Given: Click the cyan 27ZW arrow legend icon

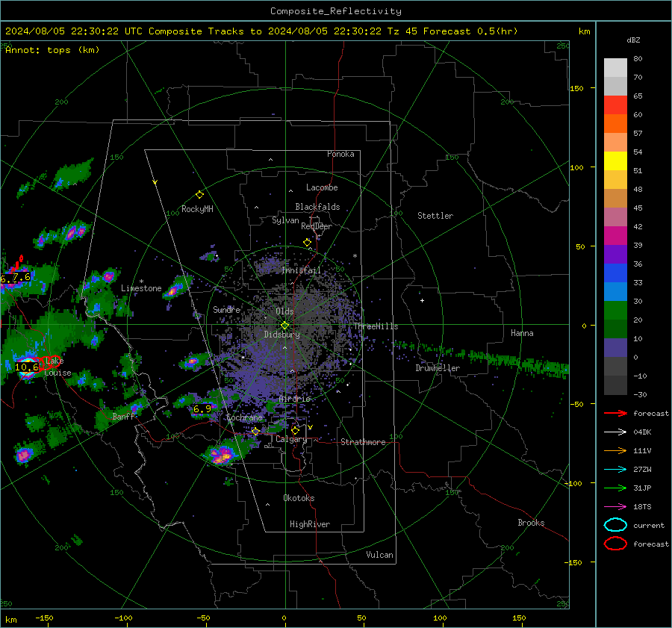Looking at the screenshot, I should coord(615,470).
